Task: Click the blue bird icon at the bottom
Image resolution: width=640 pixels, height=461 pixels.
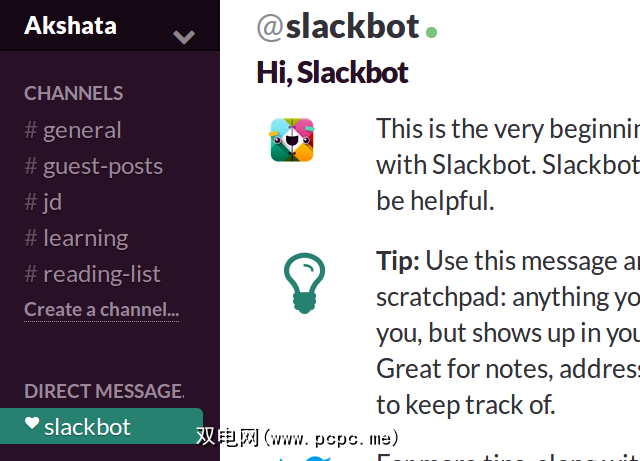Action: coord(317,458)
